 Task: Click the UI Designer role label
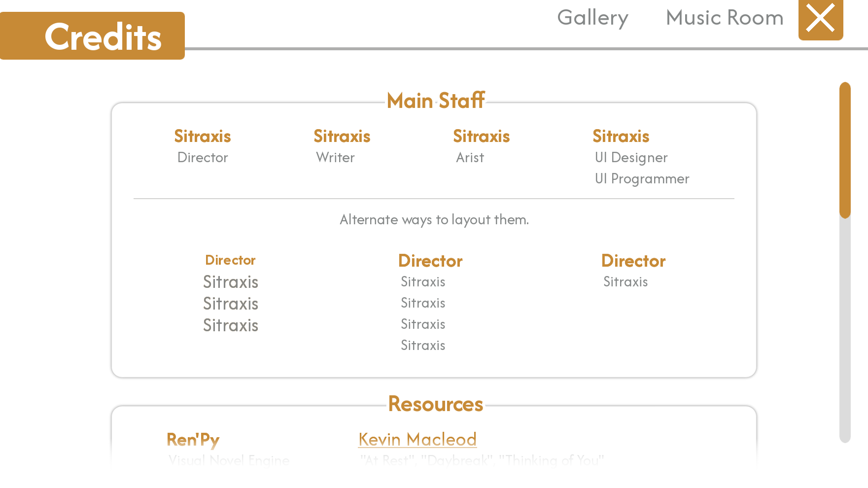[631, 157]
